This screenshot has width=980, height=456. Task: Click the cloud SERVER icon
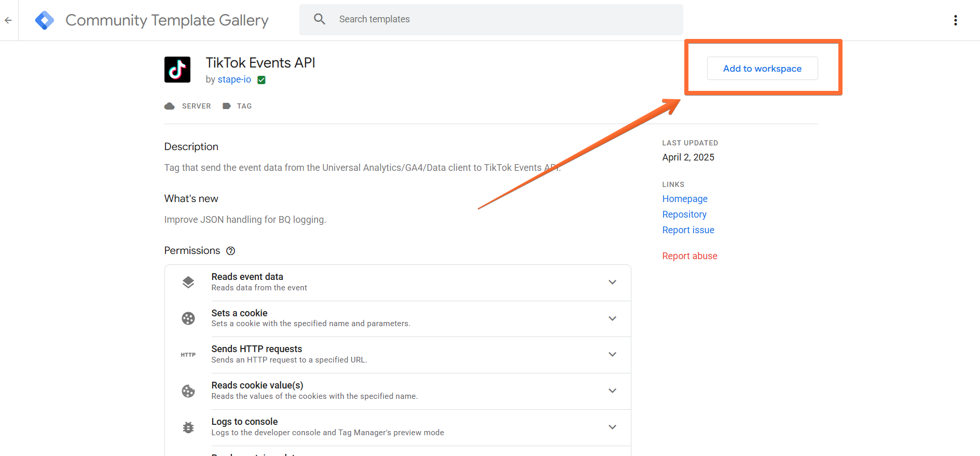pos(170,106)
